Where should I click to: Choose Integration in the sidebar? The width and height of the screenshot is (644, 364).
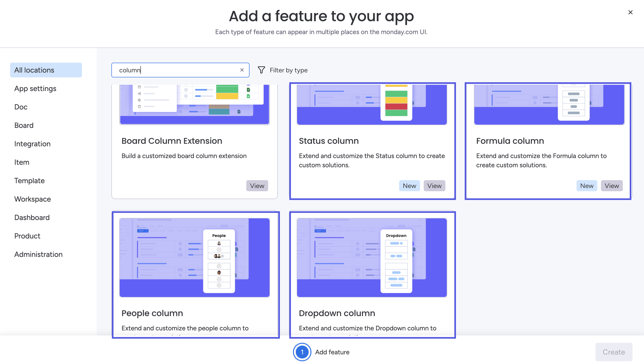[x=32, y=144]
